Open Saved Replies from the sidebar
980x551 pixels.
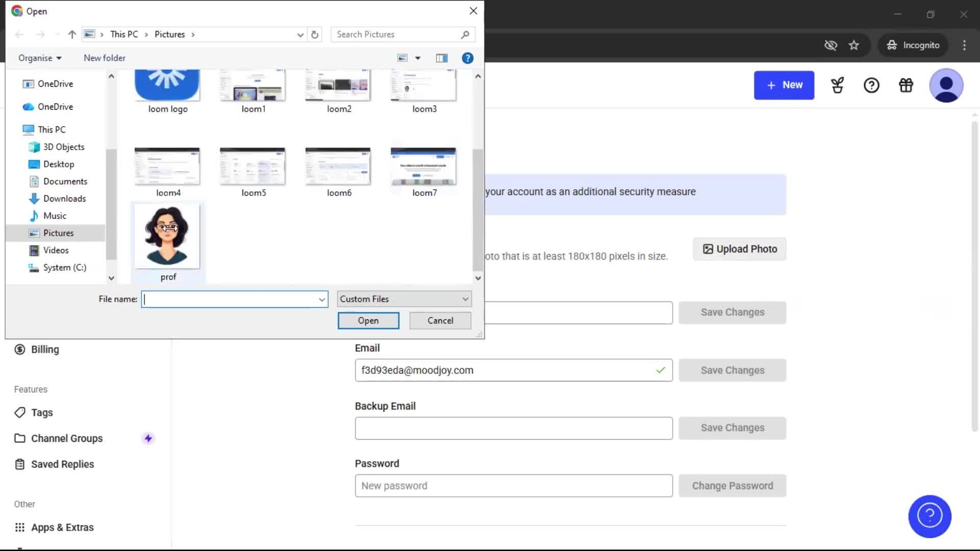click(x=62, y=464)
